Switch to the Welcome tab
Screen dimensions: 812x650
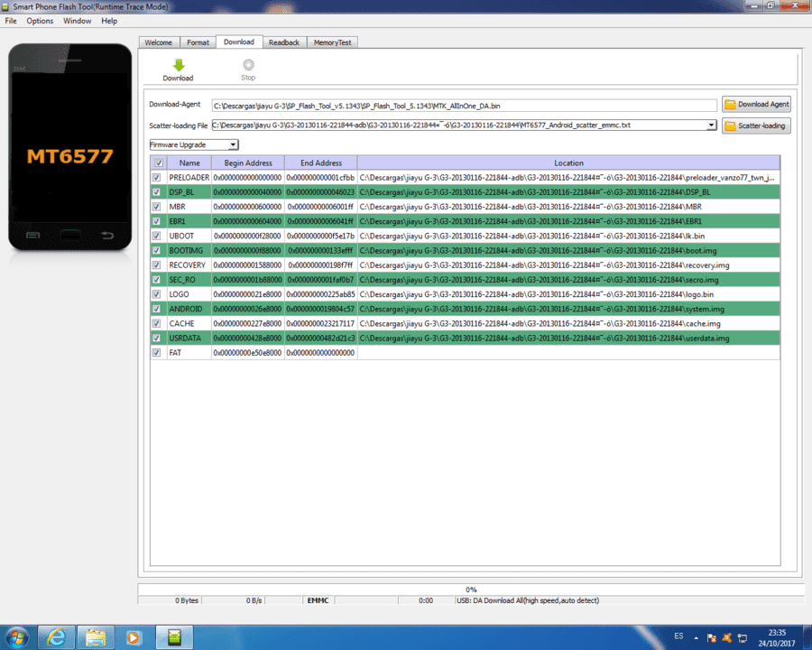click(x=159, y=42)
